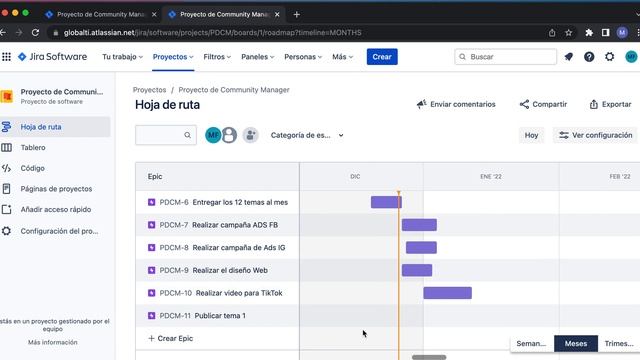The width and height of the screenshot is (640, 360).
Task: Expand the Paneles menu
Action: click(258, 57)
